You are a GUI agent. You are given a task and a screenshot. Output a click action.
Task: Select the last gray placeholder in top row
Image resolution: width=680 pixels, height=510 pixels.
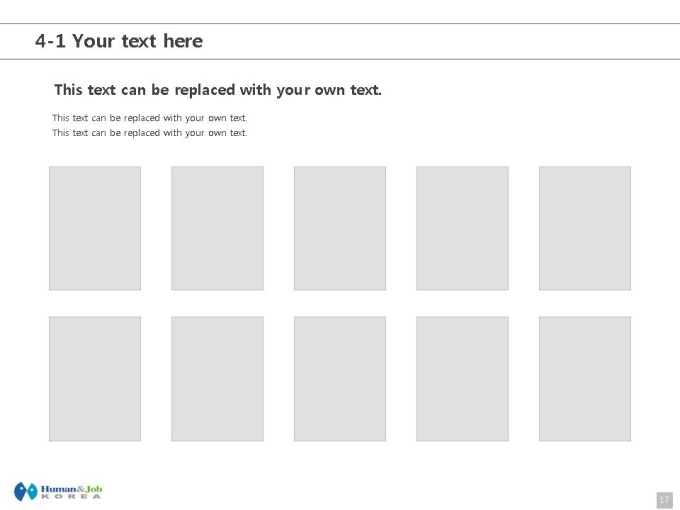pyautogui.click(x=585, y=228)
